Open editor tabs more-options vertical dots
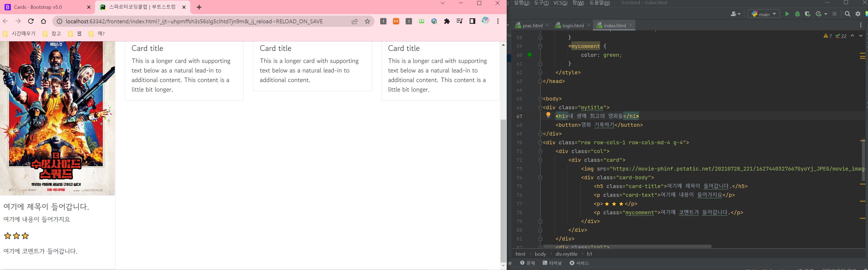This screenshot has width=868, height=270. coord(861,25)
